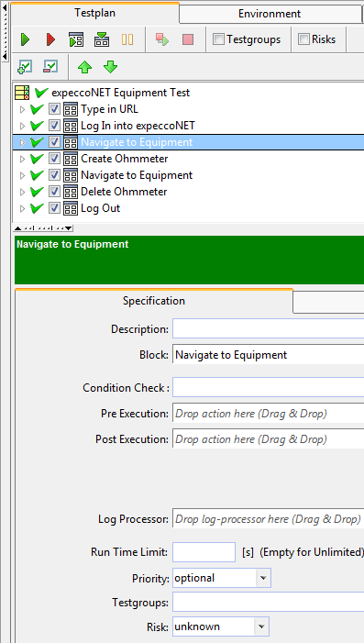Open the unlabeled tab beside Specification

coord(328,302)
